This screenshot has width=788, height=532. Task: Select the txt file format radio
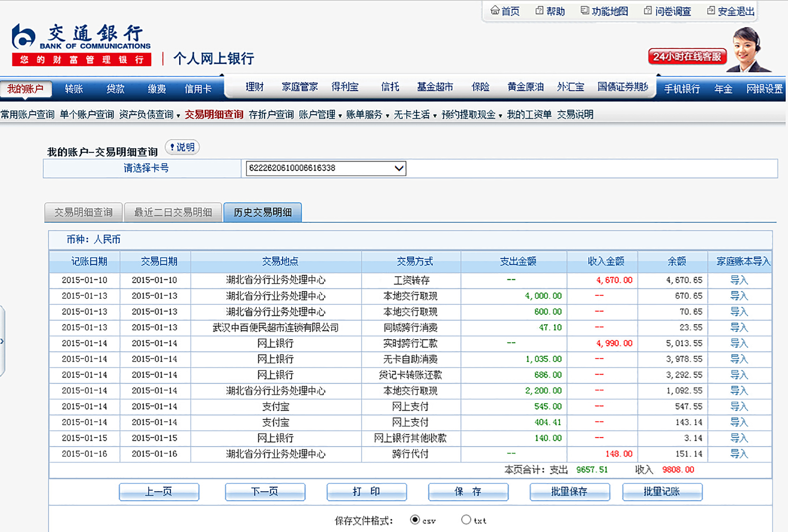point(466,520)
